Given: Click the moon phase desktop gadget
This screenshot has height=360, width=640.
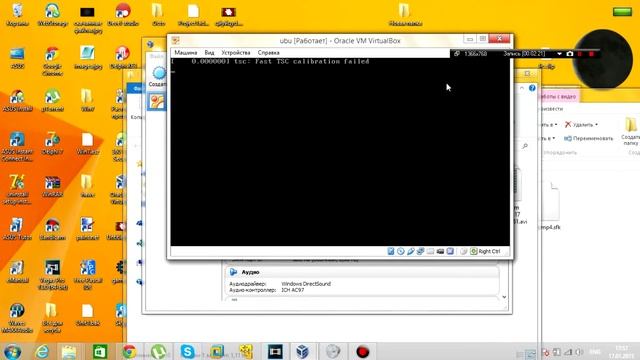Looking at the screenshot, I should pos(603,59).
